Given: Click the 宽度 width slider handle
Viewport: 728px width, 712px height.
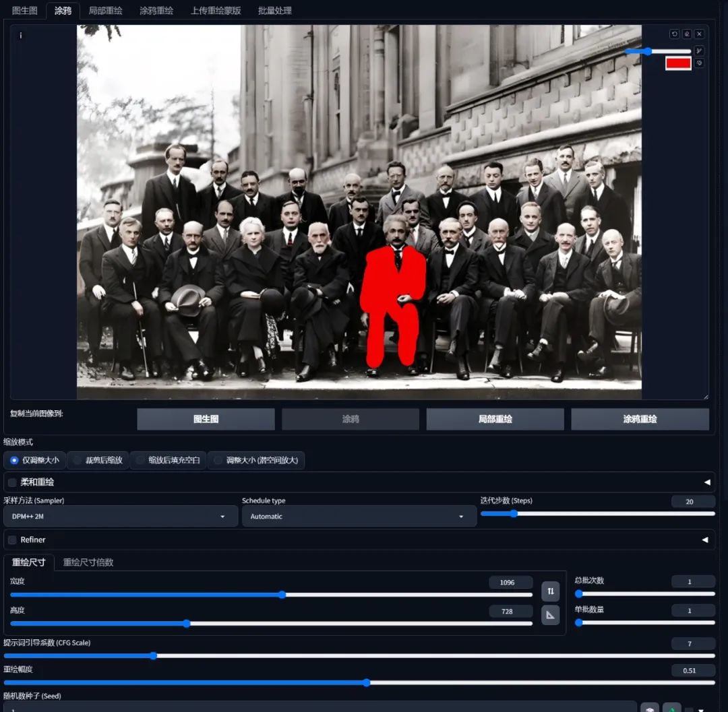Looking at the screenshot, I should 282,595.
